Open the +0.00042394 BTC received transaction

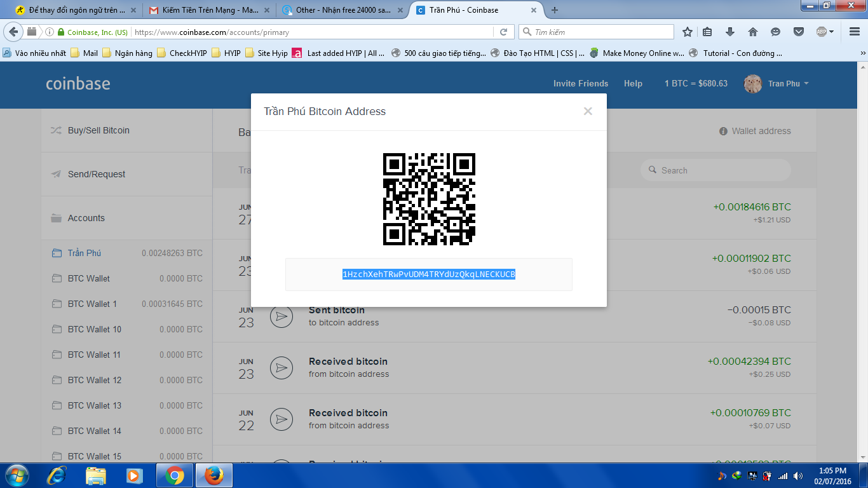[515, 368]
